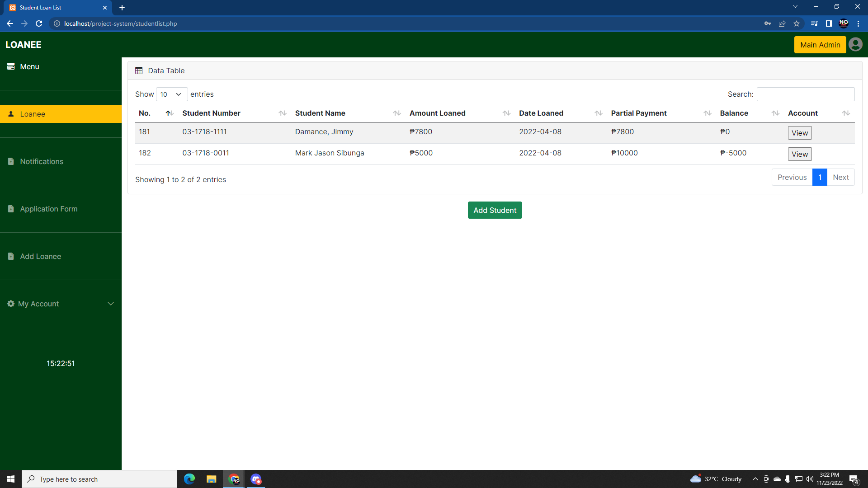The height and width of the screenshot is (488, 868).
Task: Select the Loanee person icon
Action: tap(10, 113)
